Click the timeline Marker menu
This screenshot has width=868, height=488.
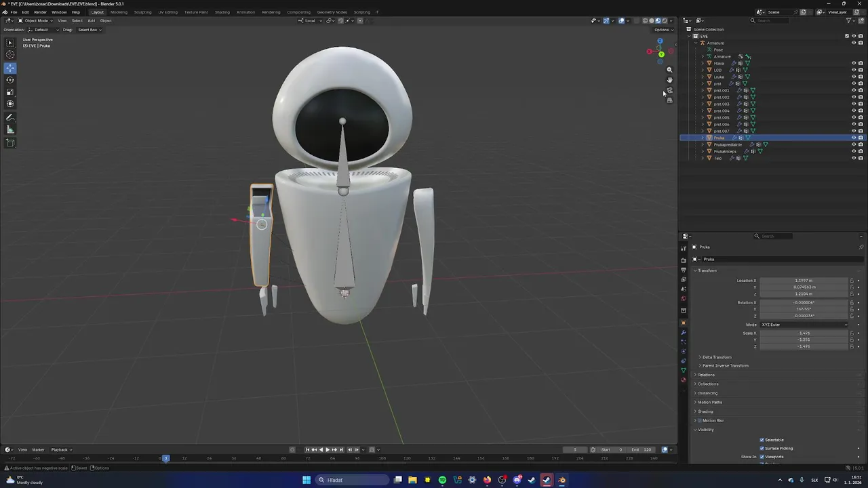click(38, 449)
